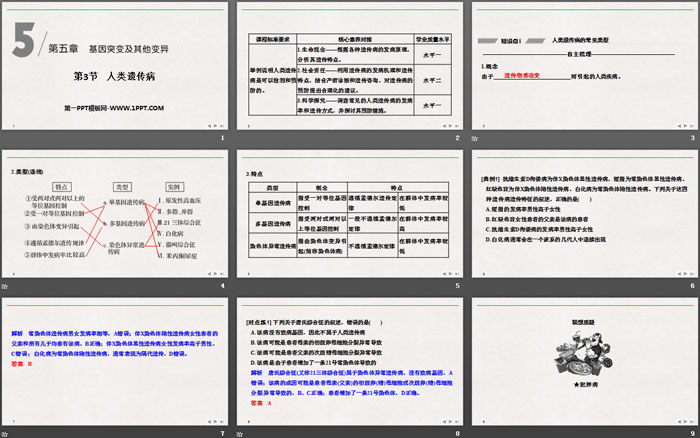
Task: Click the animation star icon under slide 8
Action: [240, 434]
